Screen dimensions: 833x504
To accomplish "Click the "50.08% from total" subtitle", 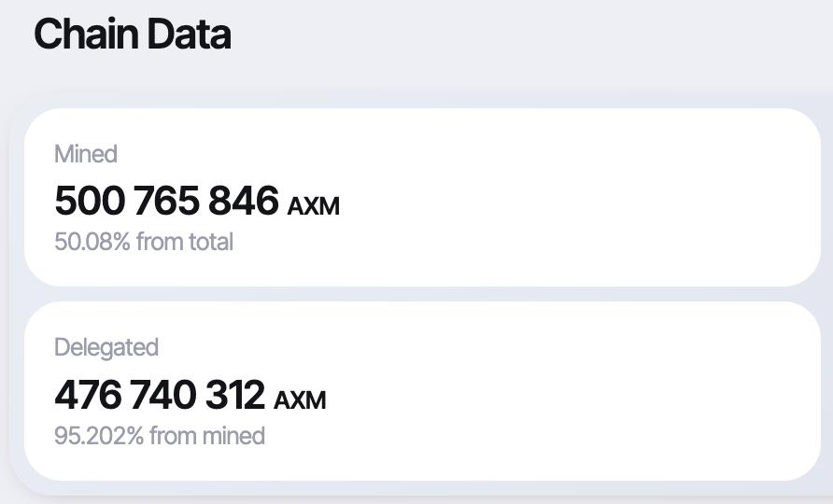I will coord(144,242).
